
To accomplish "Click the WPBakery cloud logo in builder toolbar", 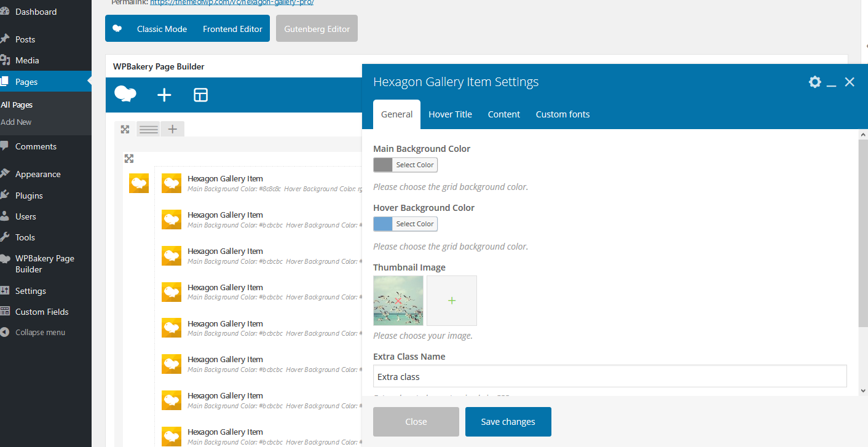I will click(x=125, y=94).
